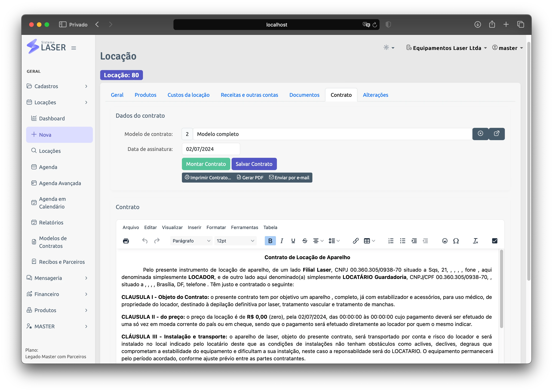Insert a link with the chain icon

[356, 241]
